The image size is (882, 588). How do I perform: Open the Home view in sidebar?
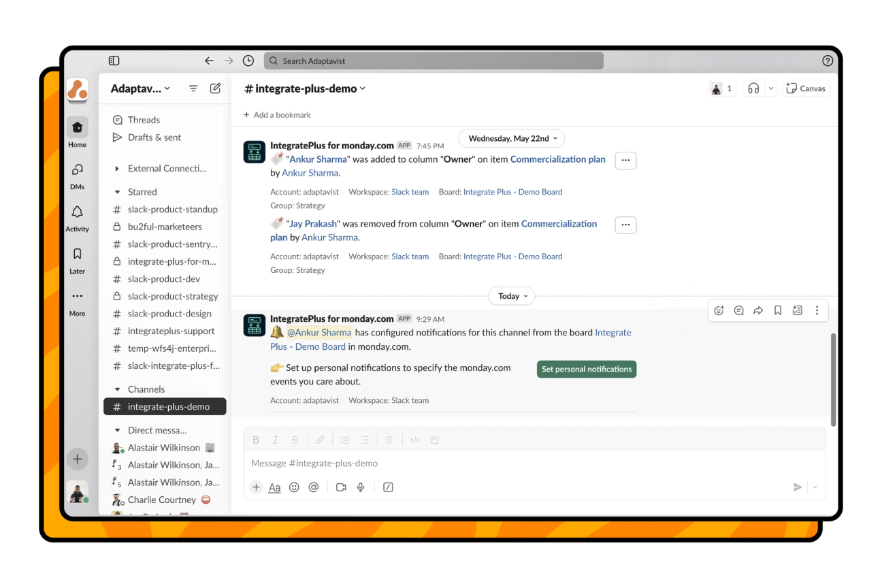pos(77,133)
